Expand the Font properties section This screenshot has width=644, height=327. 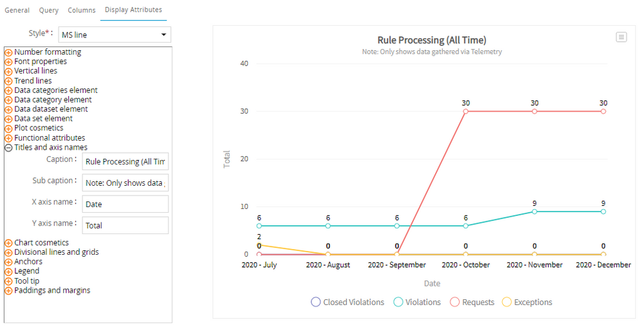point(8,62)
